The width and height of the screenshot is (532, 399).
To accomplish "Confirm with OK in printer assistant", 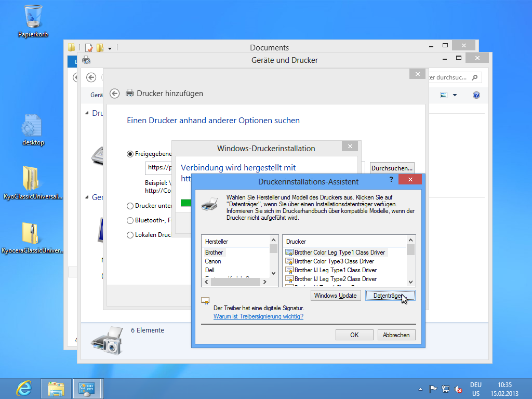I will 354,335.
